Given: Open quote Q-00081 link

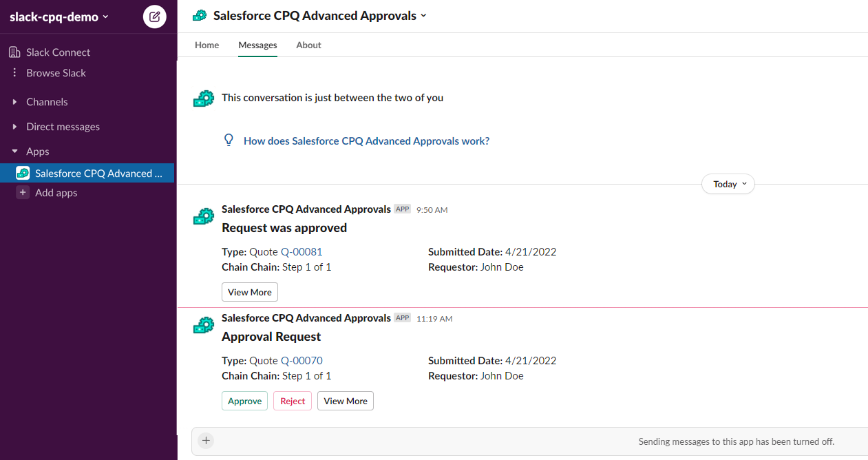Looking at the screenshot, I should coord(301,251).
